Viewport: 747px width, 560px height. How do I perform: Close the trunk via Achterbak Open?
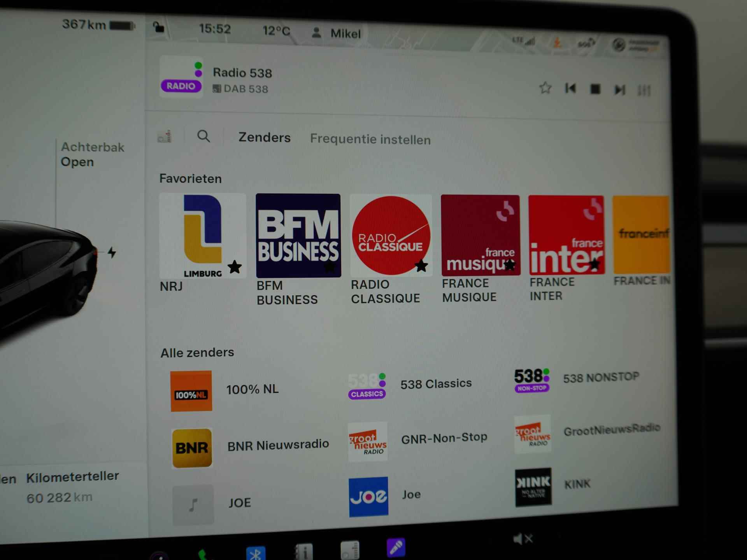(93, 154)
